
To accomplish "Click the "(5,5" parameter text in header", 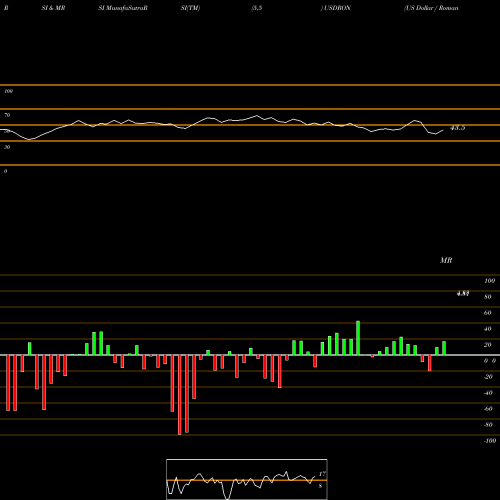I will [x=257, y=8].
